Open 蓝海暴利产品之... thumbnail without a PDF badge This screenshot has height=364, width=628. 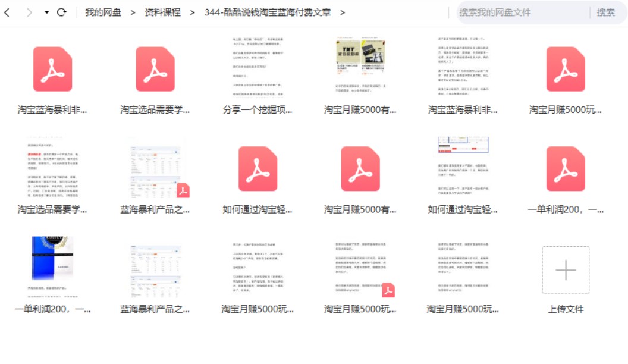tap(155, 271)
